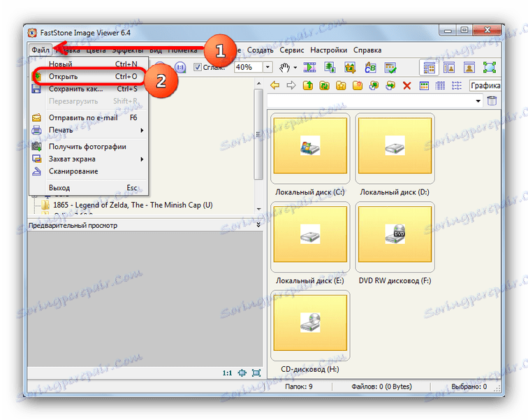Toggle the smoothing checkbox
The height and width of the screenshot is (420, 528).
[198, 67]
